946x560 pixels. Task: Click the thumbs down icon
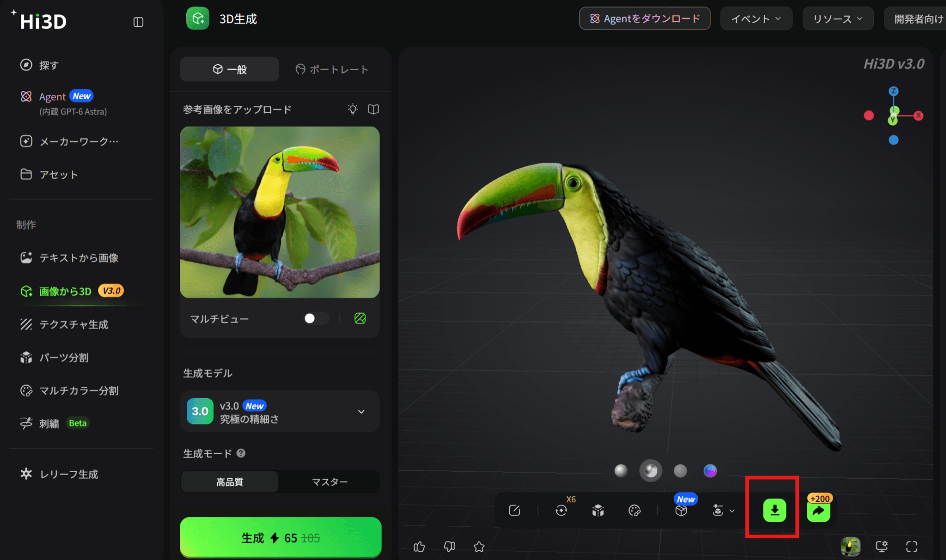pos(449,547)
